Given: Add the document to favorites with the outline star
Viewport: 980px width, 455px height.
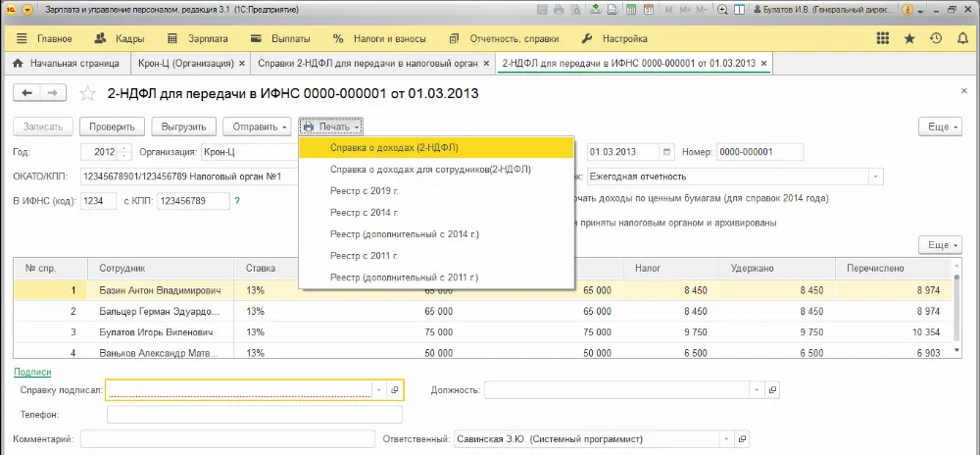Looking at the screenshot, I should pyautogui.click(x=87, y=94).
